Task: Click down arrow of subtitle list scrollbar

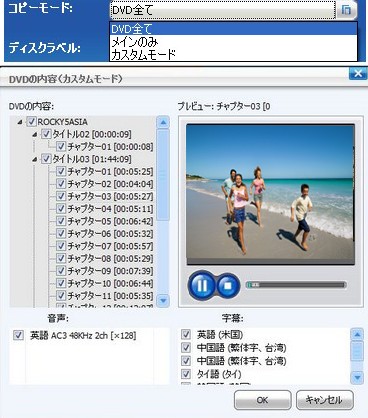Action: pyautogui.click(x=357, y=378)
